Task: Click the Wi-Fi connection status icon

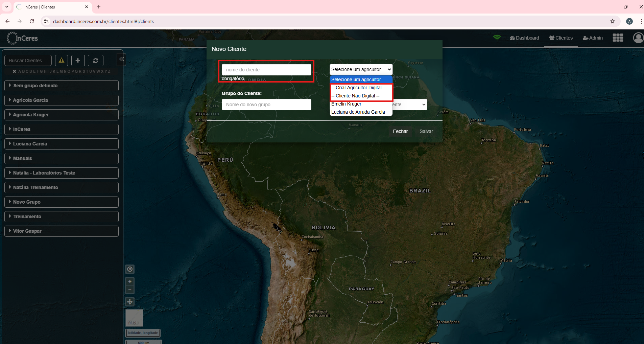Action: (x=497, y=38)
